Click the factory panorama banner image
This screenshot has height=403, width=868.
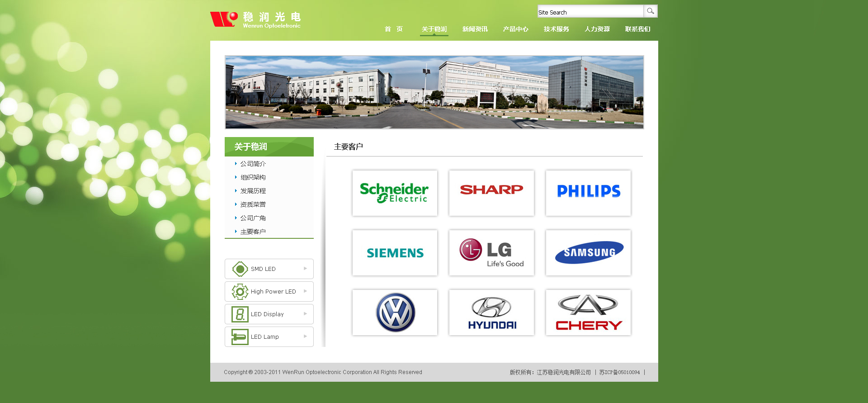coord(434,92)
